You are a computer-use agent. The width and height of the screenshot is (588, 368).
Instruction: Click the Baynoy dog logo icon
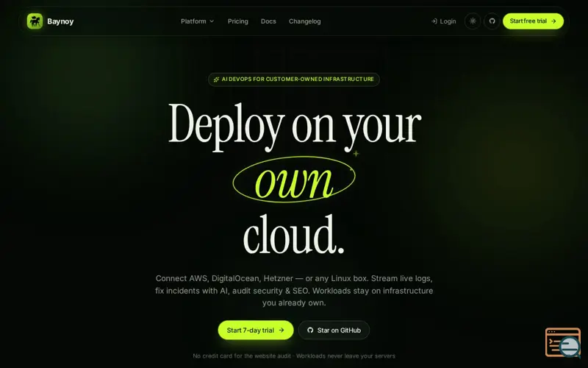click(35, 21)
